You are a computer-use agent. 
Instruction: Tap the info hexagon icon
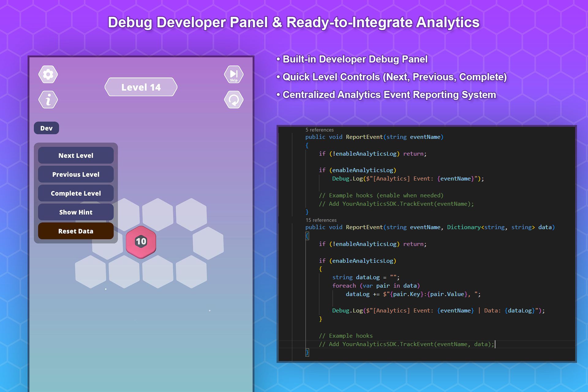coord(48,100)
